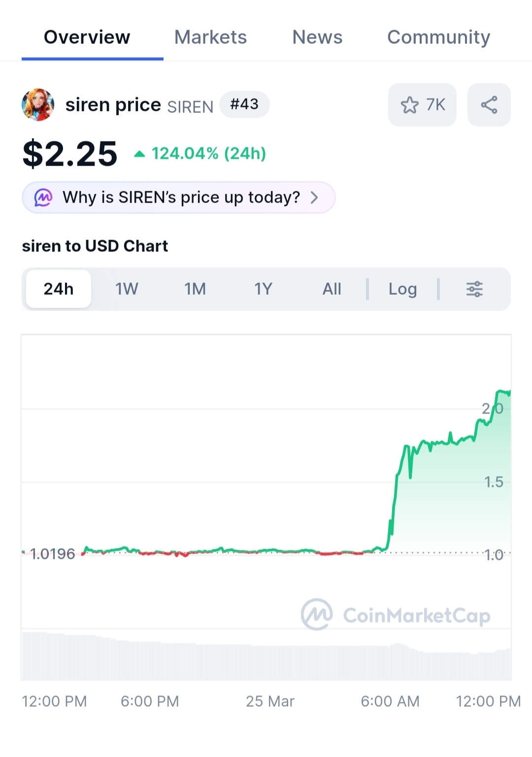Viewport: 532px width, 757px height.
Task: Toggle the Log scale option
Action: 402,289
